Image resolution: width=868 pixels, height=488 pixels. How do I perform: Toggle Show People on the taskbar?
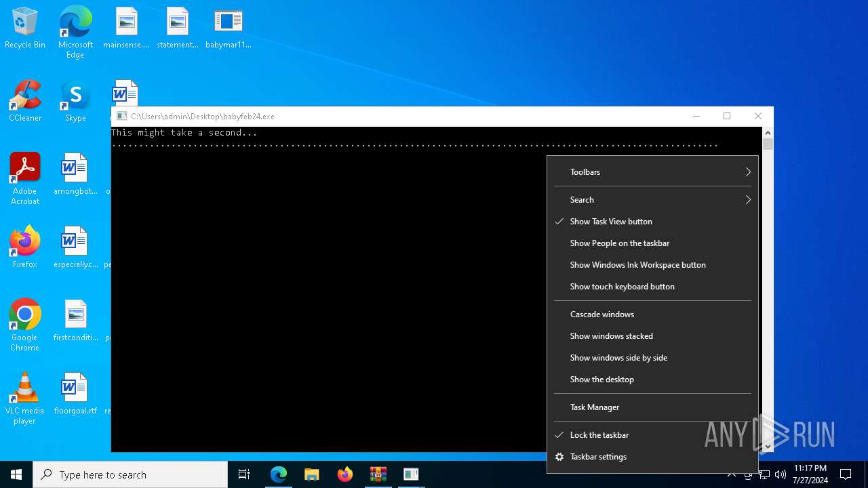[652, 243]
